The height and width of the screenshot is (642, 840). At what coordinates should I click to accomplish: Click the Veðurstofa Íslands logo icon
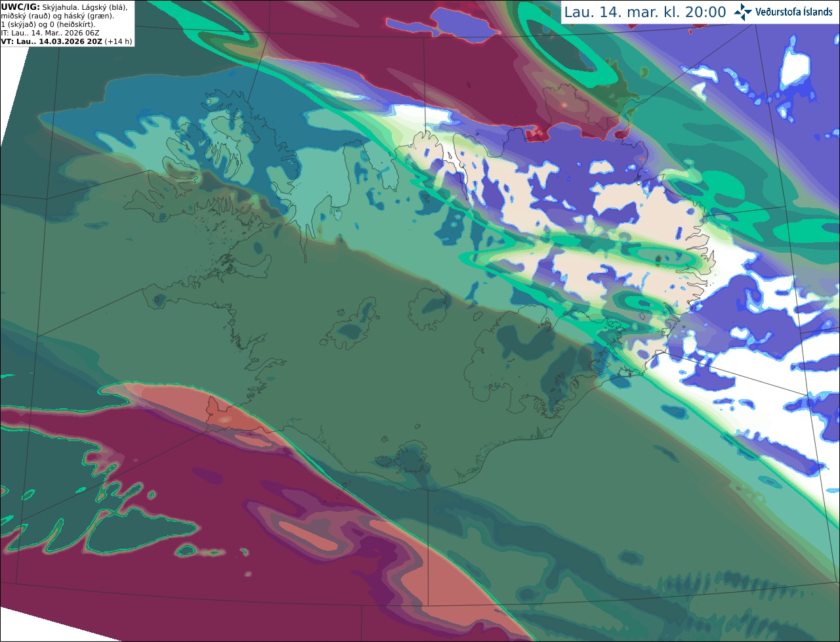[x=743, y=12]
